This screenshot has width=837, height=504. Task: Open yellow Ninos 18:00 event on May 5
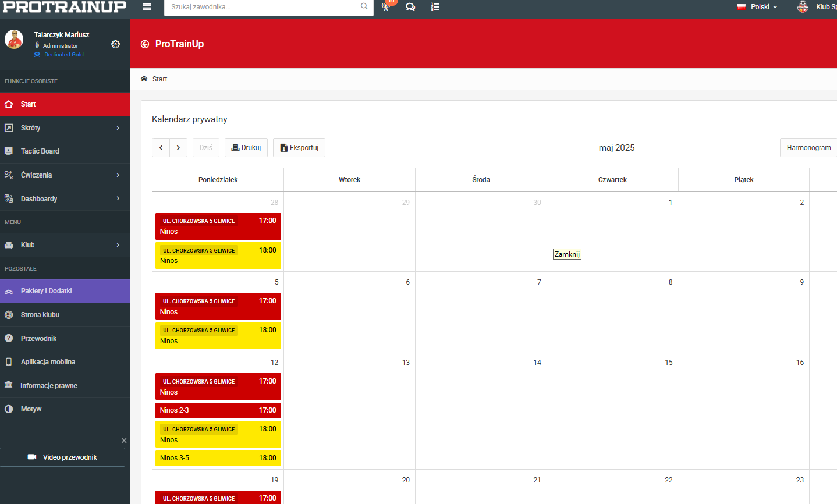(218, 336)
